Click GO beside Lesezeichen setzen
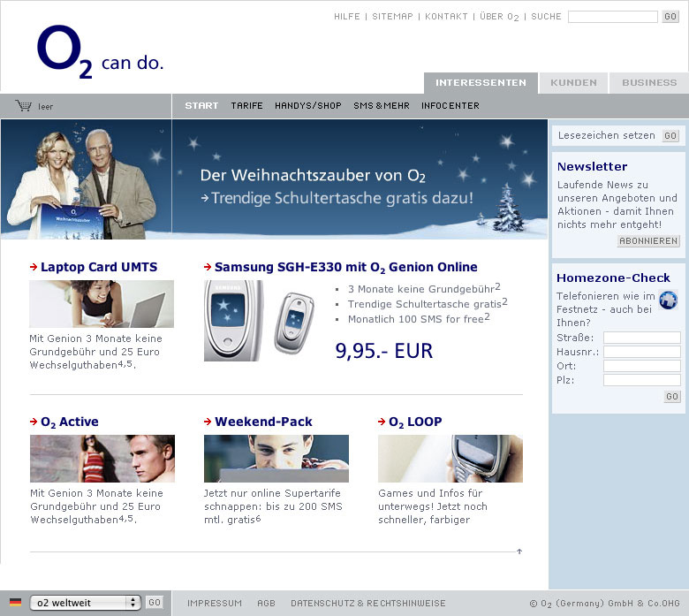689x616 pixels. coord(670,136)
